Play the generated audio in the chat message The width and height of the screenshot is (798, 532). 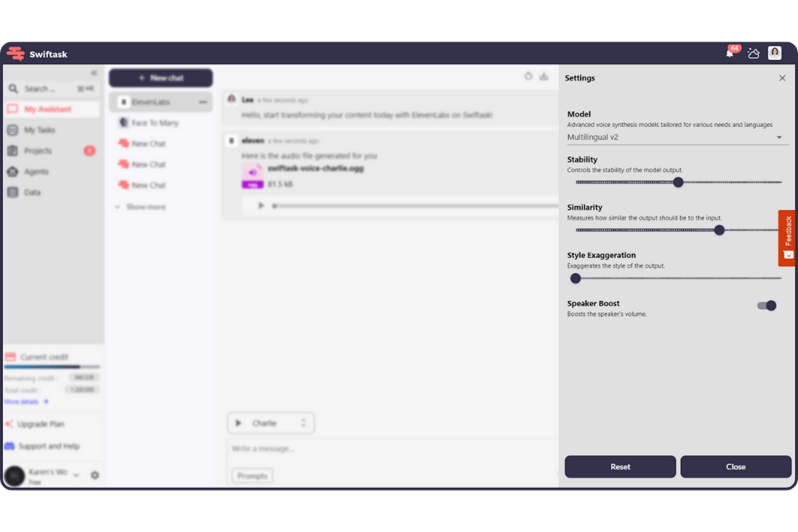pos(261,206)
